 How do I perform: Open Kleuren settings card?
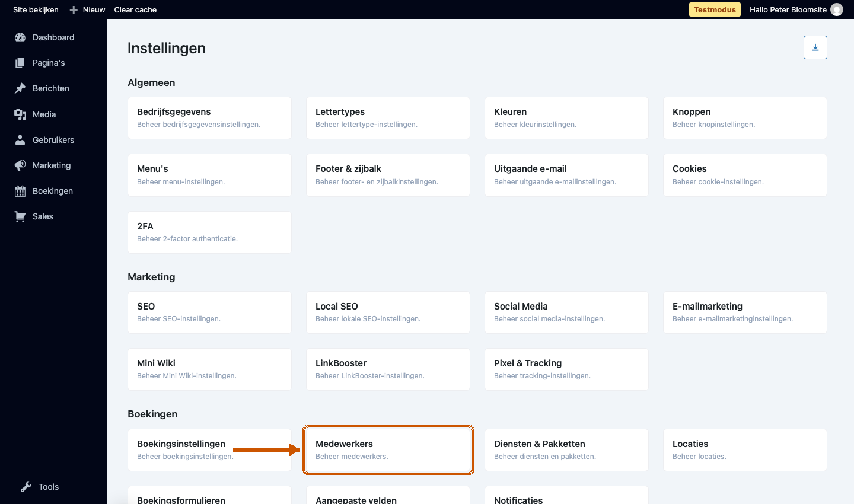(566, 118)
